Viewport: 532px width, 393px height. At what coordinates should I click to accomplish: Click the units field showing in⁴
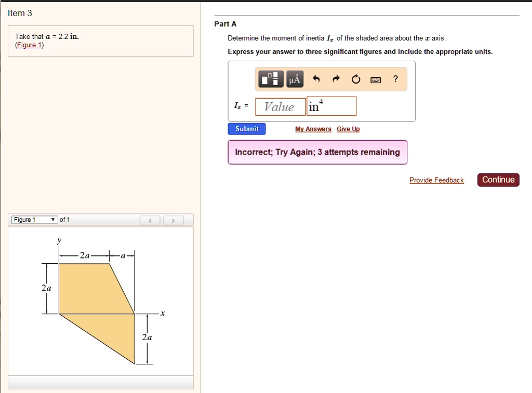coord(331,106)
